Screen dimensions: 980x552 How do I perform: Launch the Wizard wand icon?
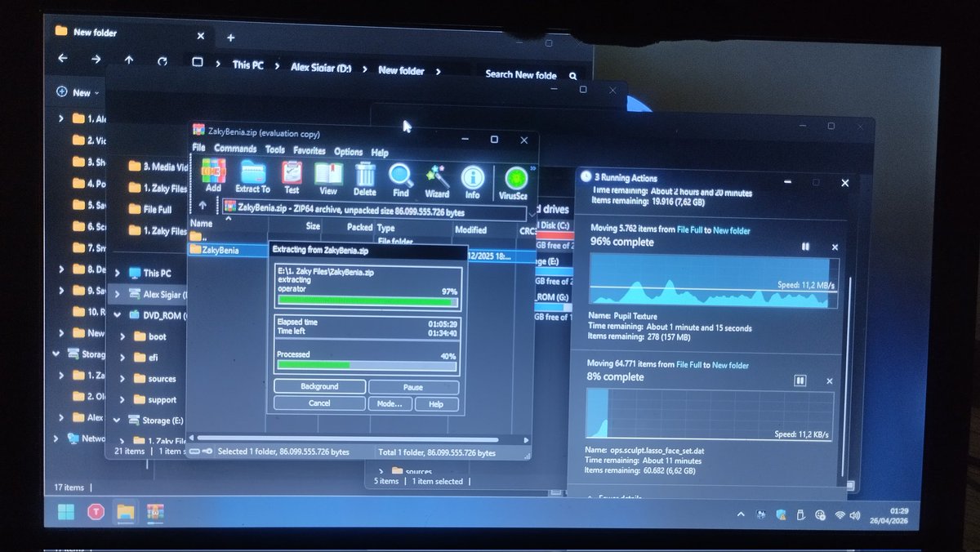(x=437, y=180)
